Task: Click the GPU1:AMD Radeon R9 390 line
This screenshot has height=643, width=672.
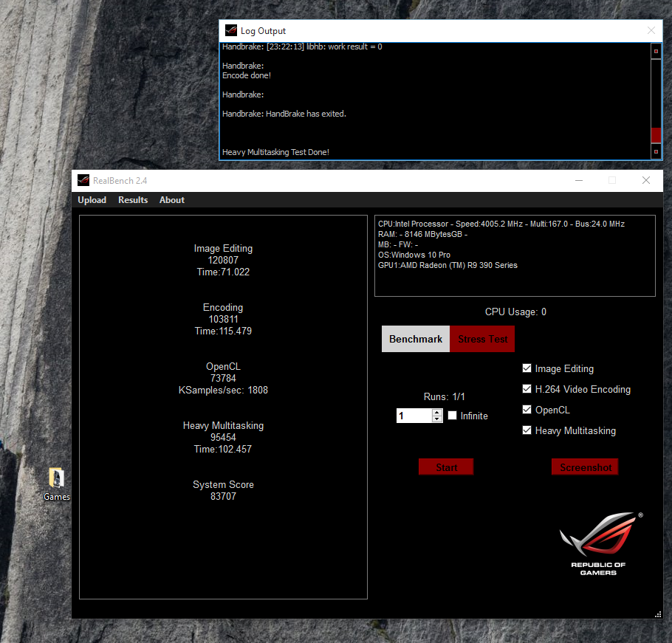Action: tap(448, 265)
